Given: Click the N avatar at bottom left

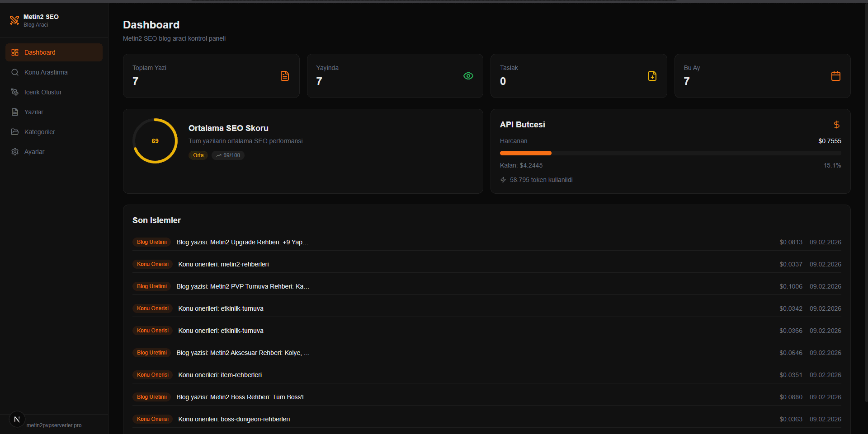Looking at the screenshot, I should (x=17, y=419).
